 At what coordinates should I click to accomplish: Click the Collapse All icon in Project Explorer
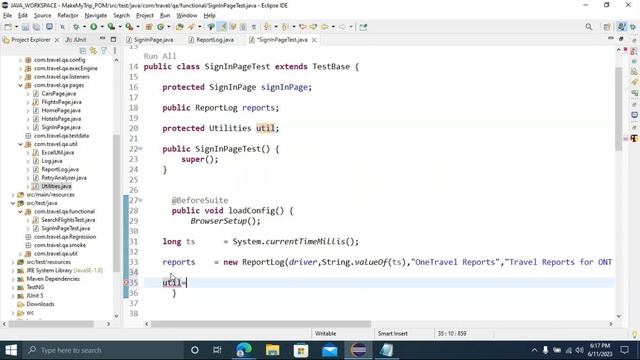tap(83, 51)
